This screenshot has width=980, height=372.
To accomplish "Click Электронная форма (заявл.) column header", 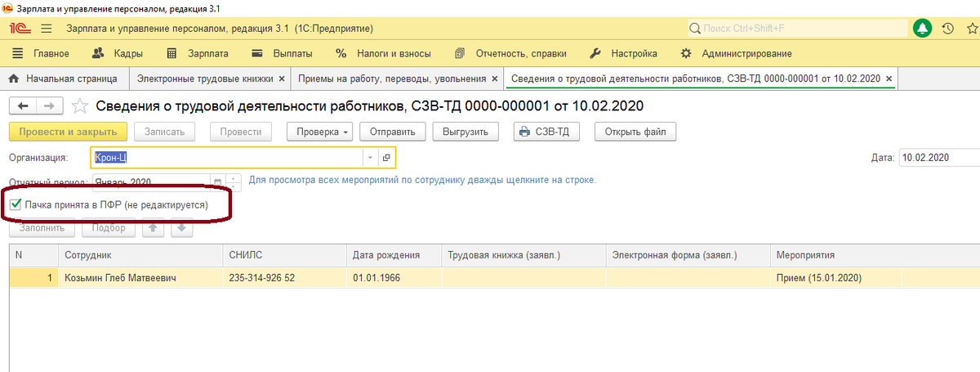I will click(688, 255).
